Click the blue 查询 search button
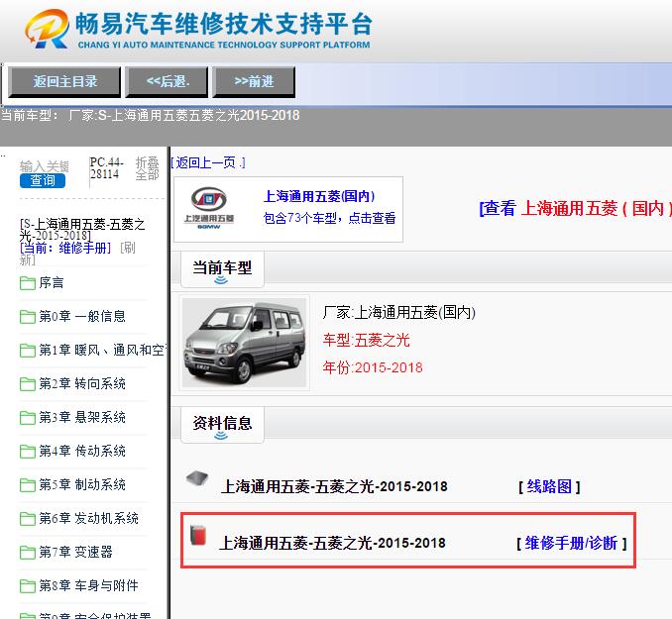672x619 pixels. tap(43, 180)
